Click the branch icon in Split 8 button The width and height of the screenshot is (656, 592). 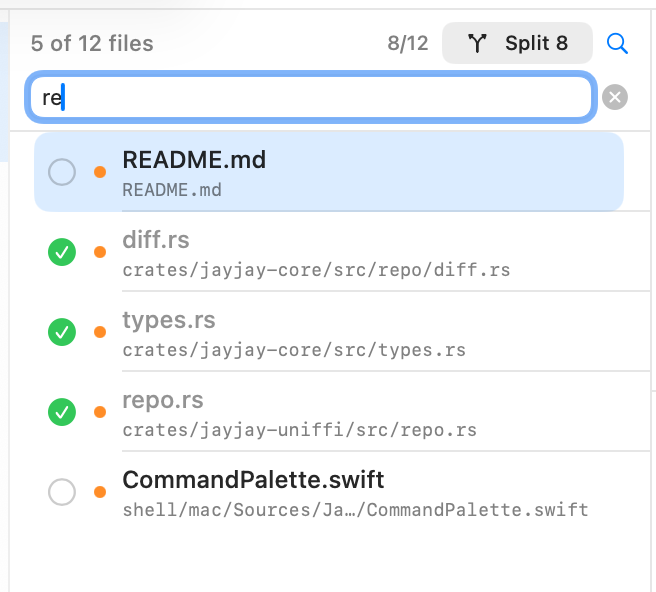pyautogui.click(x=477, y=44)
